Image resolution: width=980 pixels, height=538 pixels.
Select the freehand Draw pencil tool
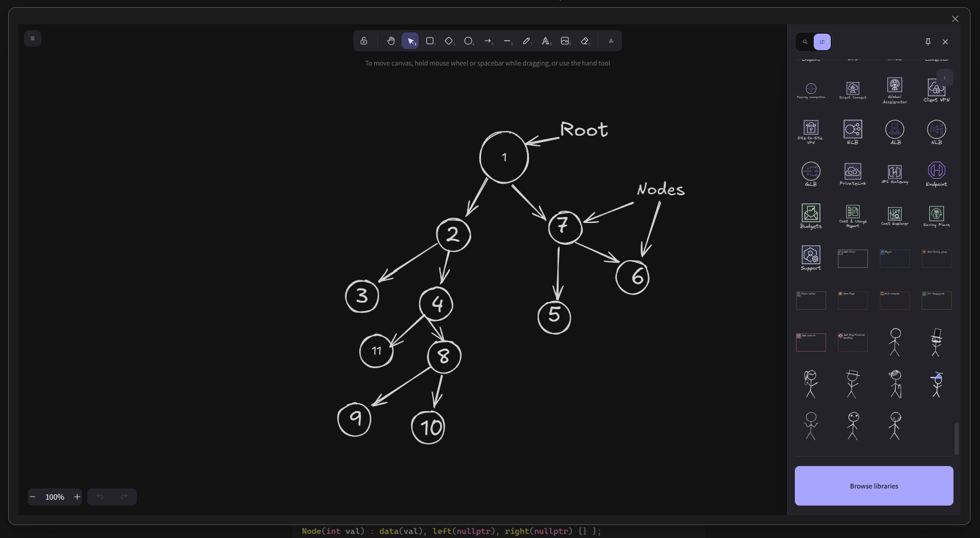[x=527, y=41]
